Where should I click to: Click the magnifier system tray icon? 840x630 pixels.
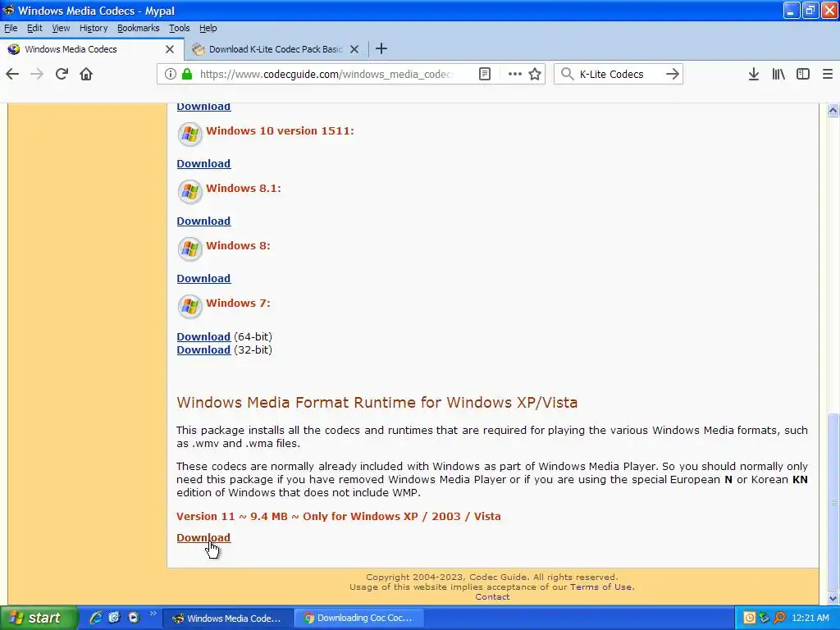click(779, 618)
